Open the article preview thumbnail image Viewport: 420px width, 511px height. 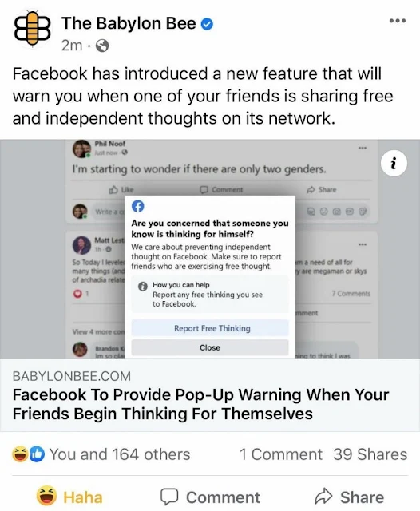tap(210, 249)
